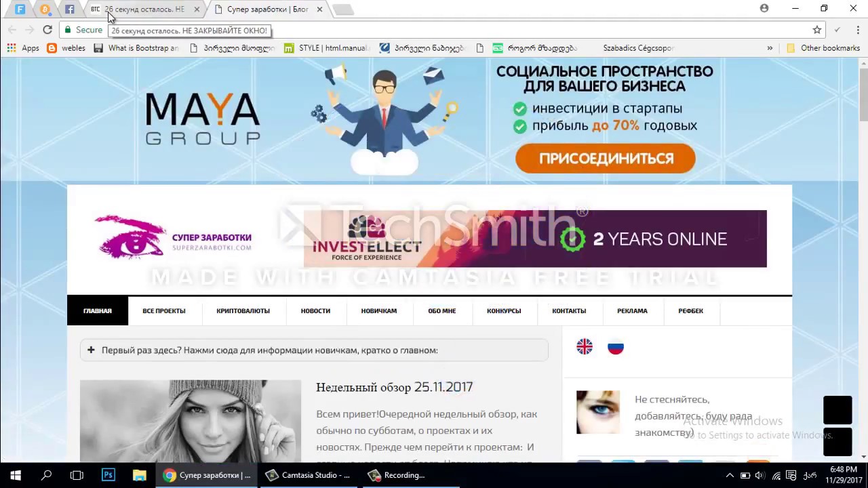The width and height of the screenshot is (868, 488).
Task: Open the 'What is Bootstrap' bookmark
Action: click(x=136, y=48)
